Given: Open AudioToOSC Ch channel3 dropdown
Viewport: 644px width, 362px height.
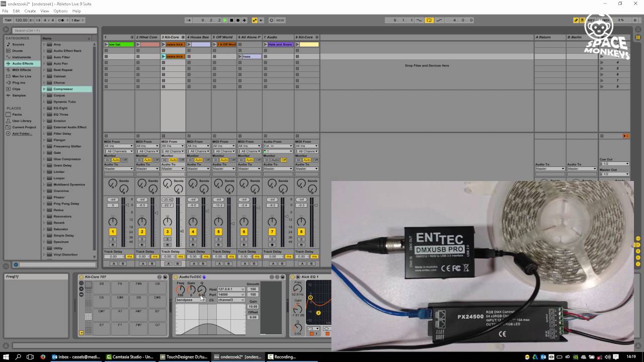Looking at the screenshot, I should coord(231,300).
